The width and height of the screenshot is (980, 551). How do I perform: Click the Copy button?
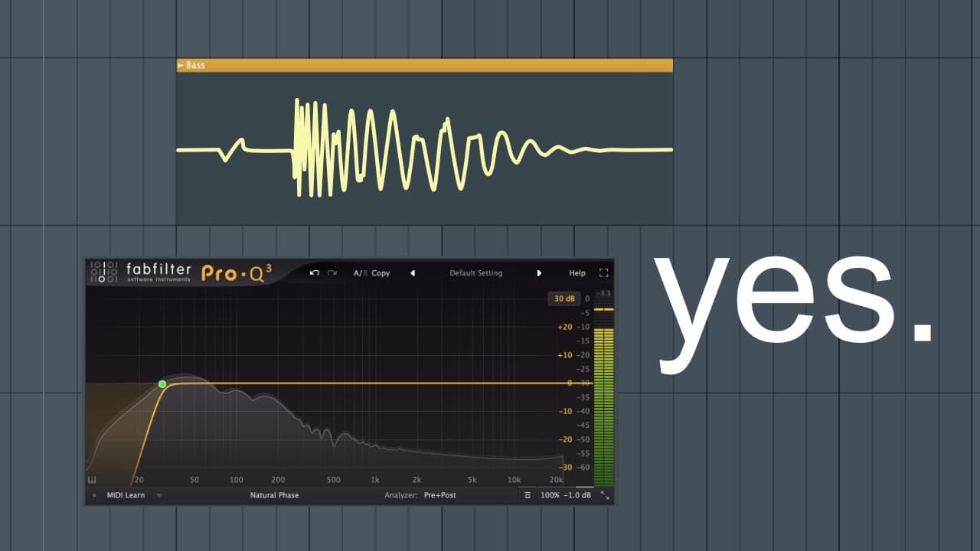click(x=381, y=273)
